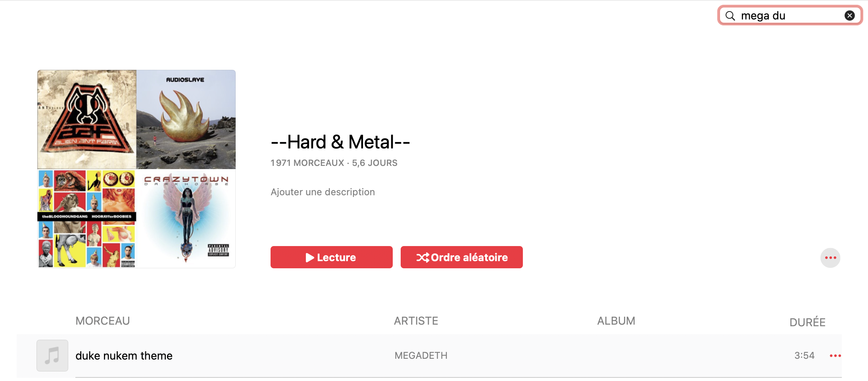Viewport: 868px width, 381px height.
Task: Click the music note artwork of duke nukem theme
Action: [x=52, y=356]
